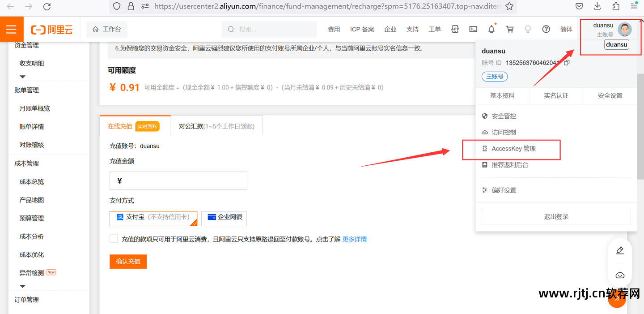Open the API explorer icon
644x314 pixels.
pos(455,29)
